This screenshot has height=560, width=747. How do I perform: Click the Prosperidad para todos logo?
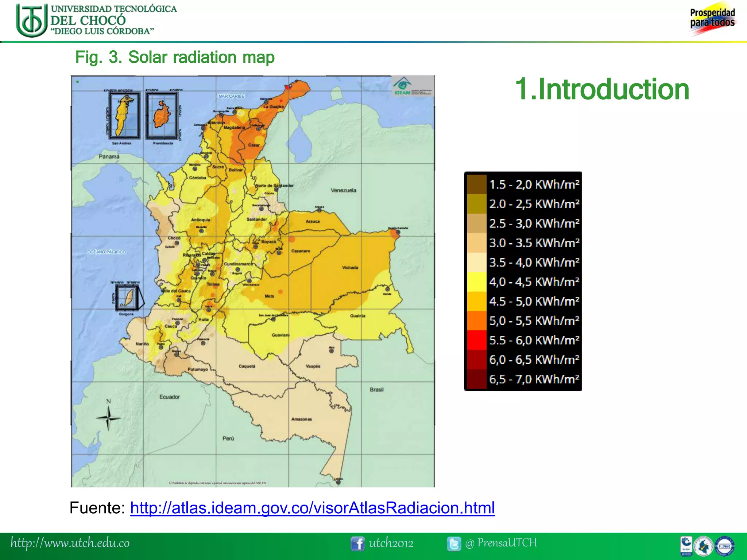pos(712,19)
